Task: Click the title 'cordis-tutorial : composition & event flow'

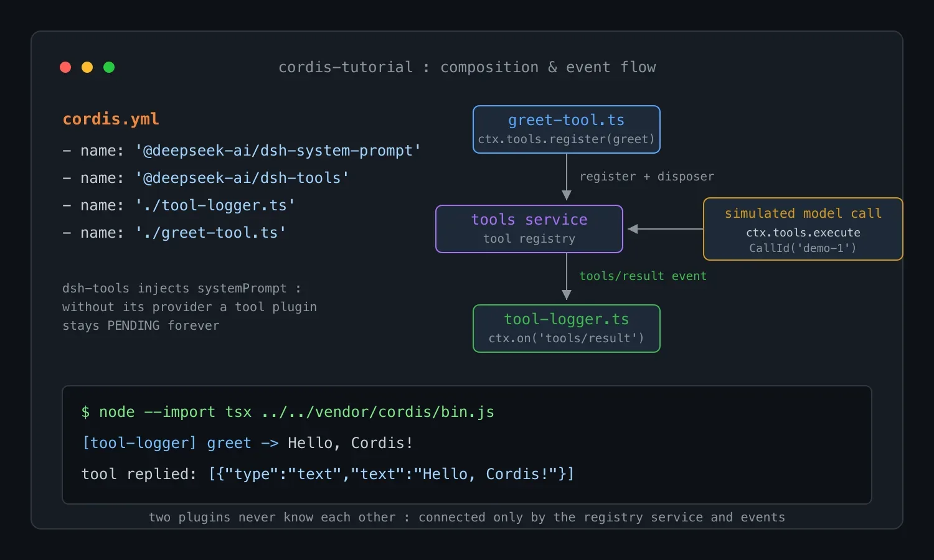Action: [x=467, y=67]
